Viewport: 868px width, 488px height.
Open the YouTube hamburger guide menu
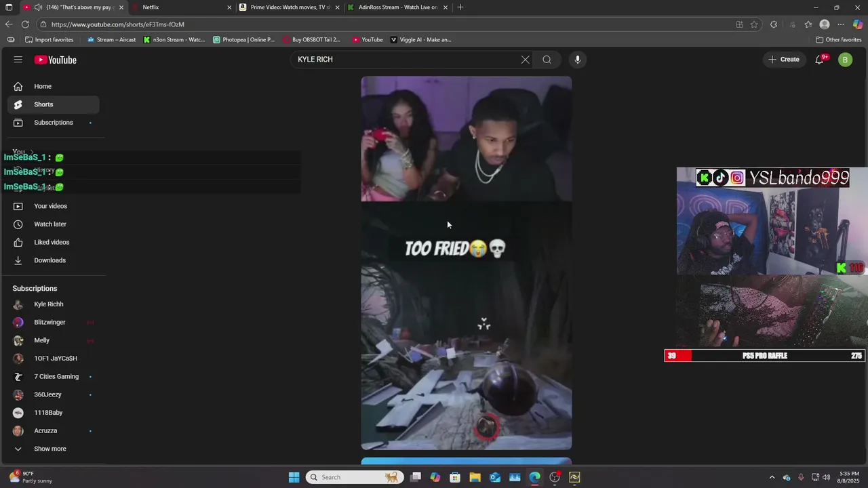[x=18, y=60]
